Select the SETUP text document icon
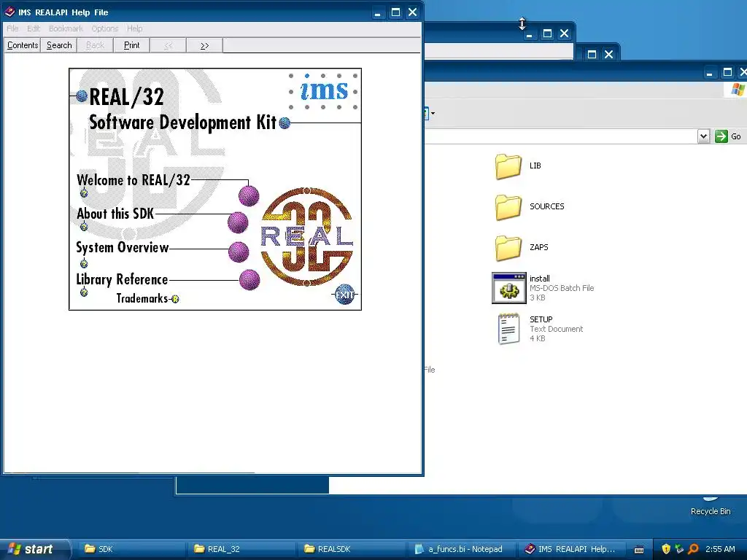Screen dimensions: 747x560 (x=508, y=329)
